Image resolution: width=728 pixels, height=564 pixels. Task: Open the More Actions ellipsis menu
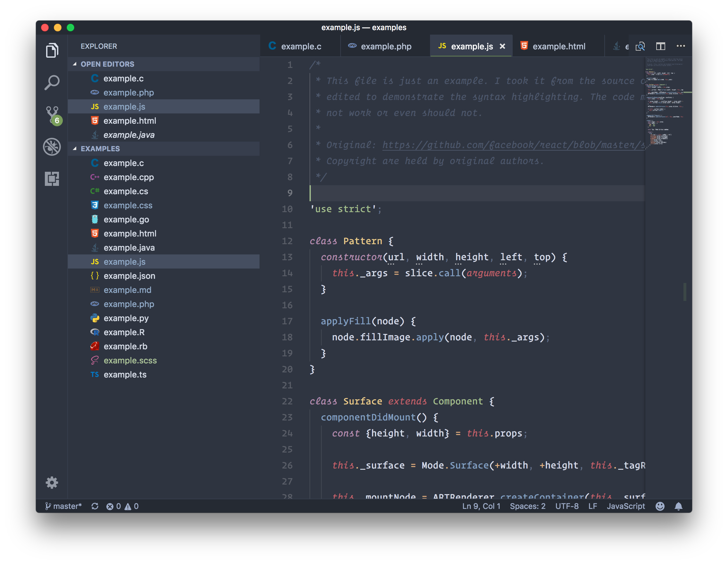(x=681, y=46)
